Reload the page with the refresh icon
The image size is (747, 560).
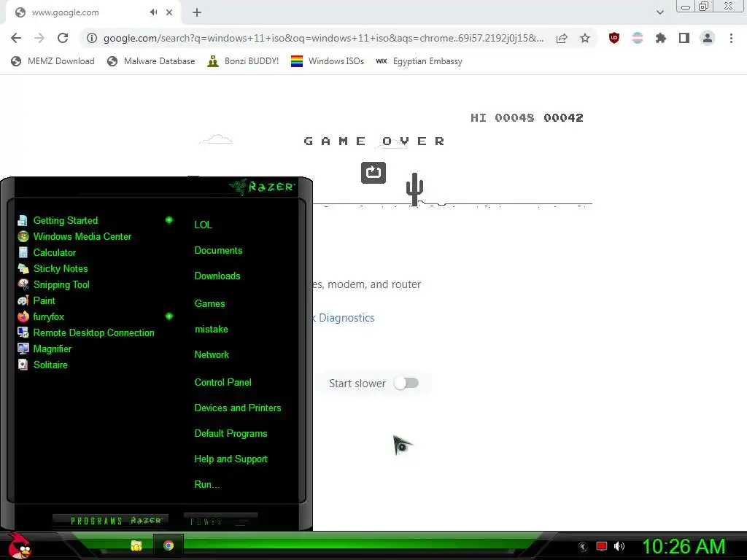click(x=63, y=38)
